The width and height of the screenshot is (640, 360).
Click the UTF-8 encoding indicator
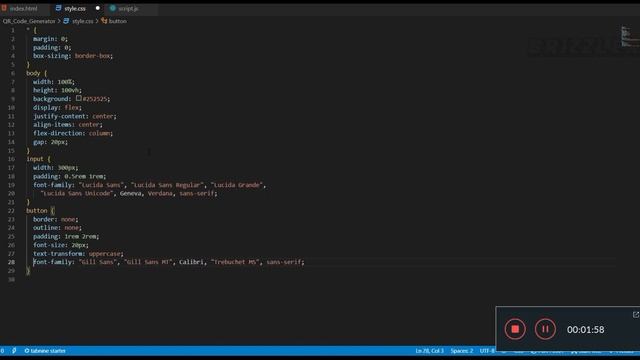tap(487, 351)
